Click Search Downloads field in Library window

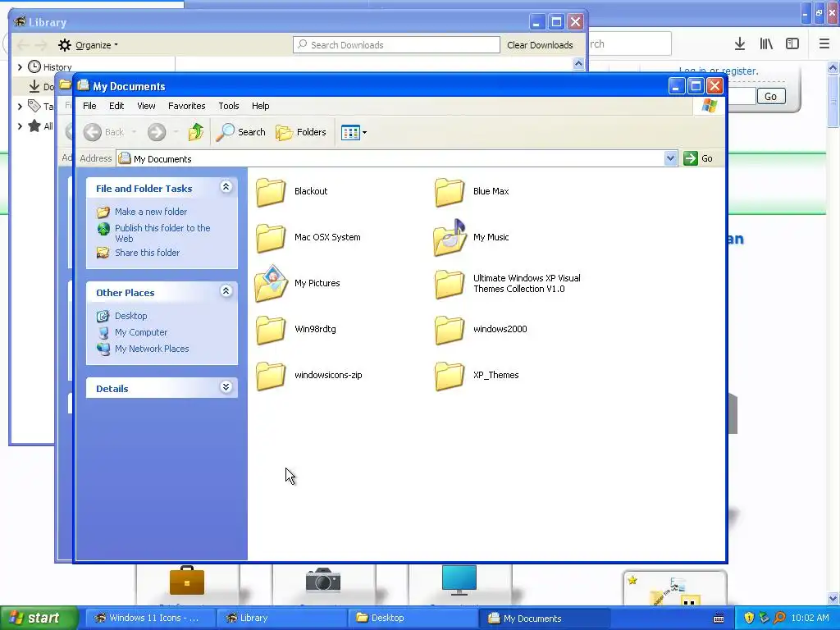click(396, 45)
